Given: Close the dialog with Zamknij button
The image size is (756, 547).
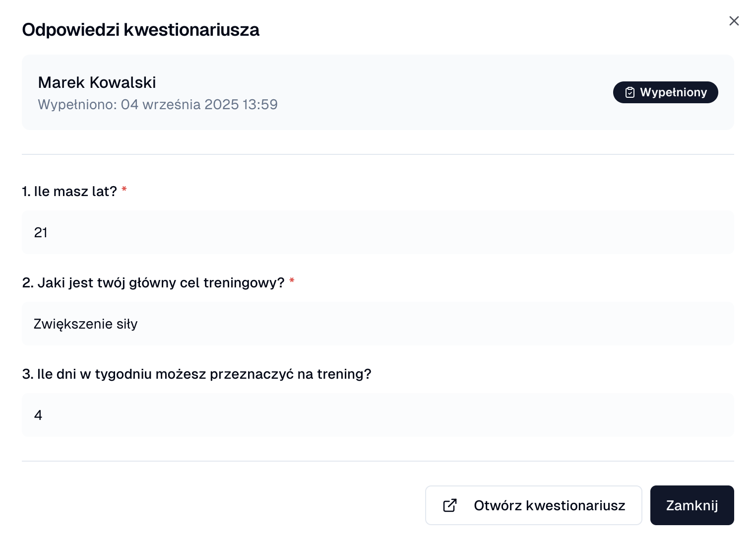Looking at the screenshot, I should coord(692,505).
